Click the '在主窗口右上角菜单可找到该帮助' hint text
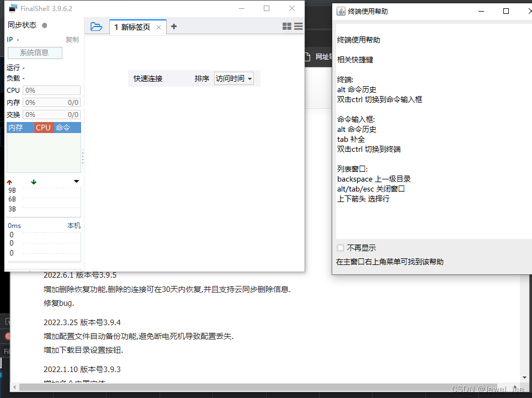The height and width of the screenshot is (398, 532). pos(390,262)
